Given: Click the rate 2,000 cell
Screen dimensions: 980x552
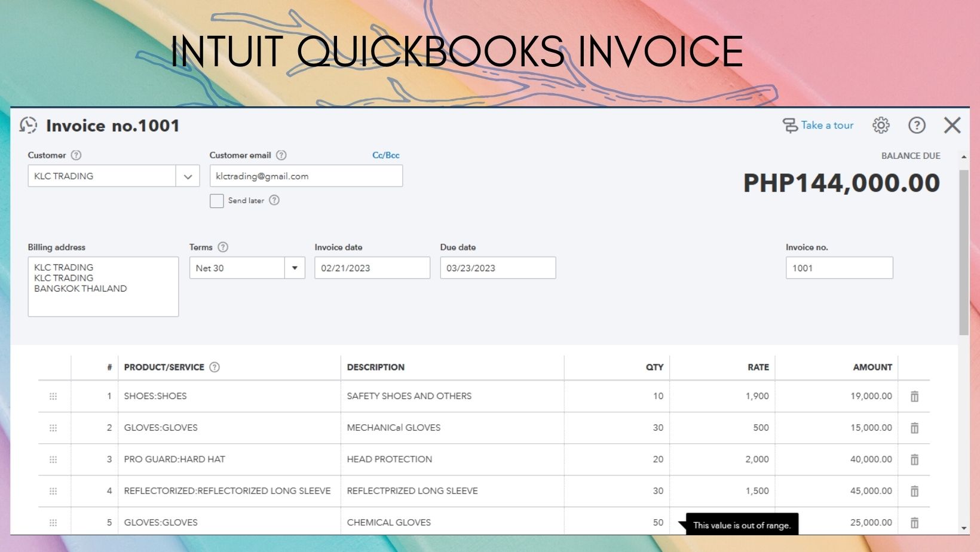Looking at the screenshot, I should click(x=722, y=459).
